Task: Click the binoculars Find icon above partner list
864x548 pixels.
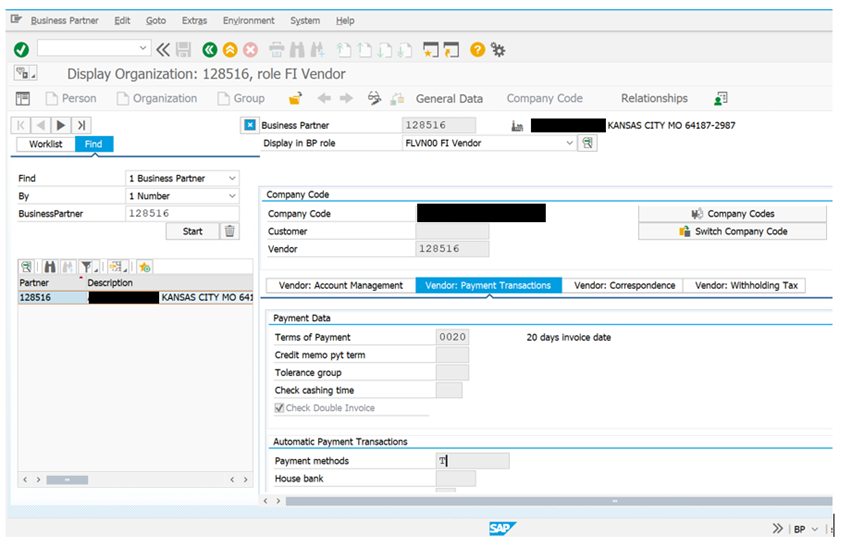Action: [49, 266]
